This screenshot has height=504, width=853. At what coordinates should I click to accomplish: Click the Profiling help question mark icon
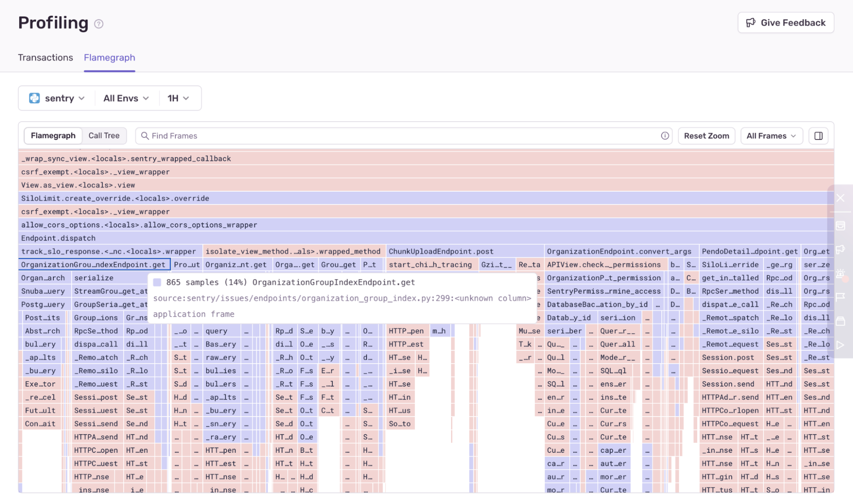pos(99,24)
